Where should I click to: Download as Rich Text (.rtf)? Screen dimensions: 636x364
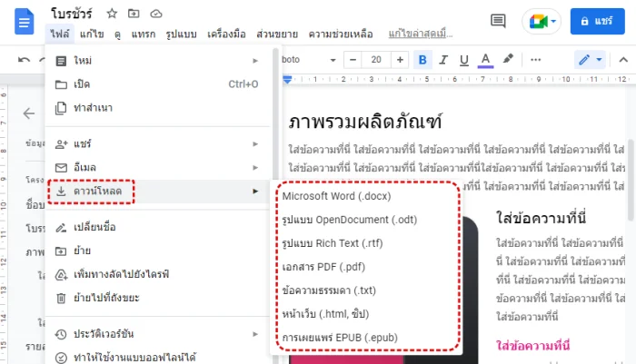click(x=366, y=243)
